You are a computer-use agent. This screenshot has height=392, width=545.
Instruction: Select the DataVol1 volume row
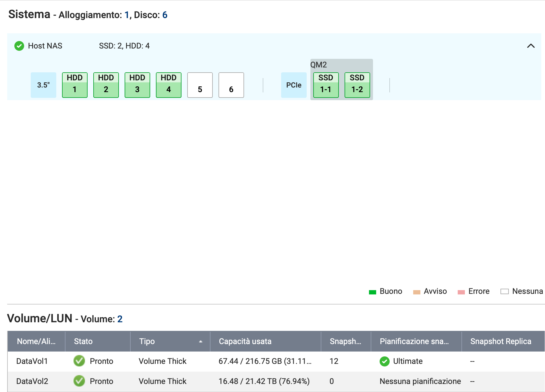(x=32, y=361)
